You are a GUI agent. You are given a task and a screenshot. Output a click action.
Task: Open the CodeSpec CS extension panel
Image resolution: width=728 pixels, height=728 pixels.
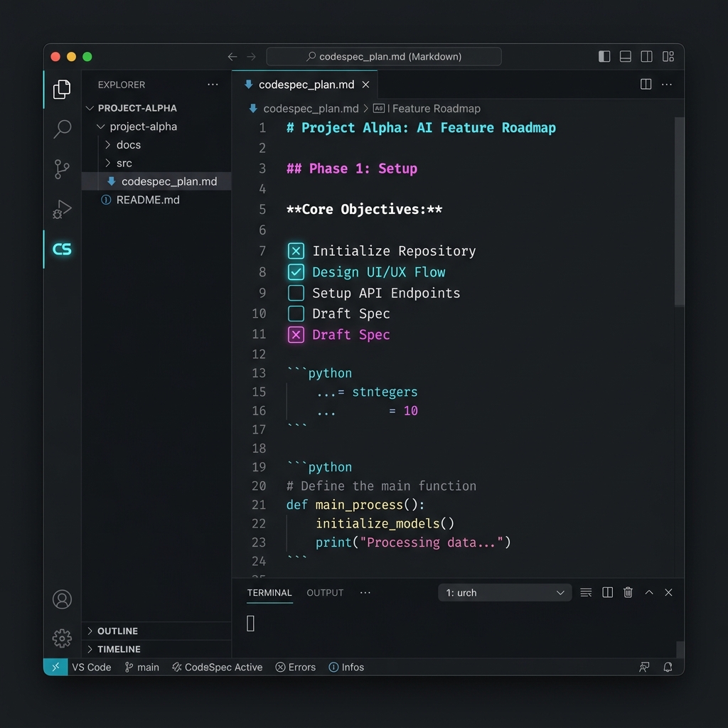62,250
